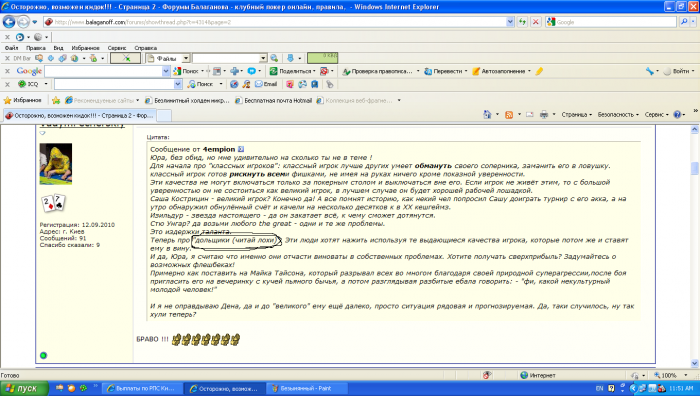Click the Print icon in command bar
Viewport: 700px width, 396px height.
544,115
